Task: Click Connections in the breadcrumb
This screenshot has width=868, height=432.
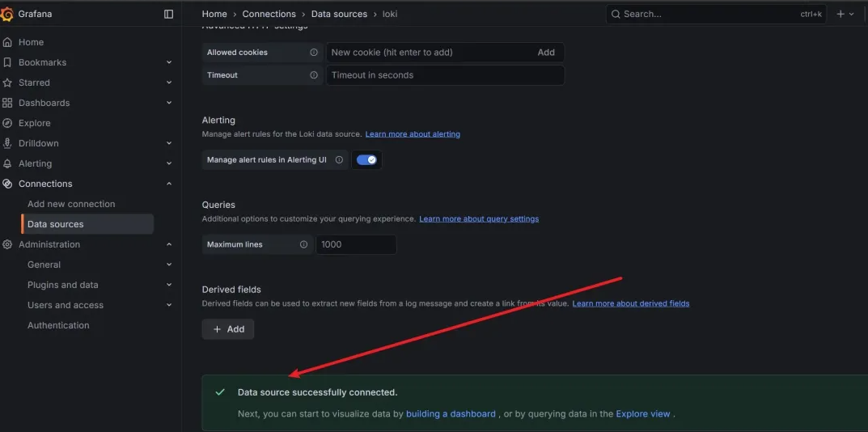Action: (x=269, y=14)
